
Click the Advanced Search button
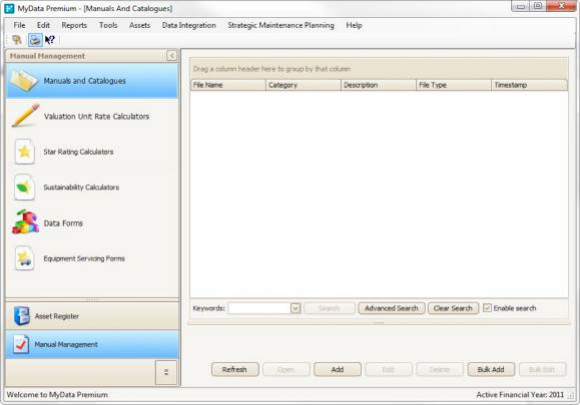[391, 308]
